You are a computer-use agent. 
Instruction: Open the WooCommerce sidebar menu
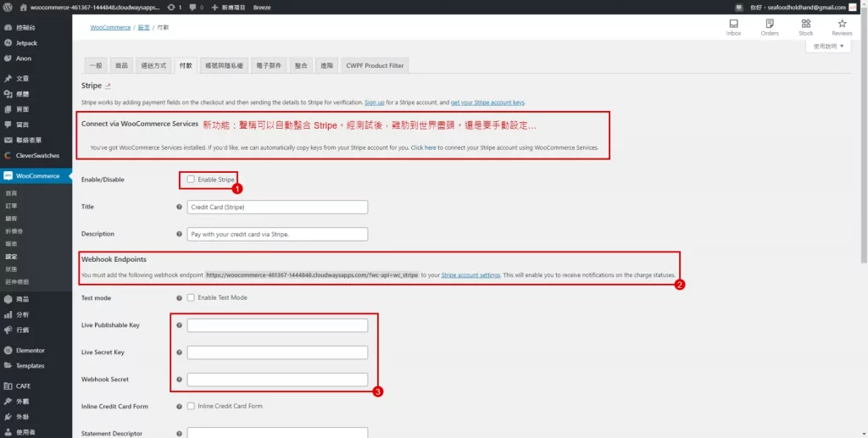36,176
